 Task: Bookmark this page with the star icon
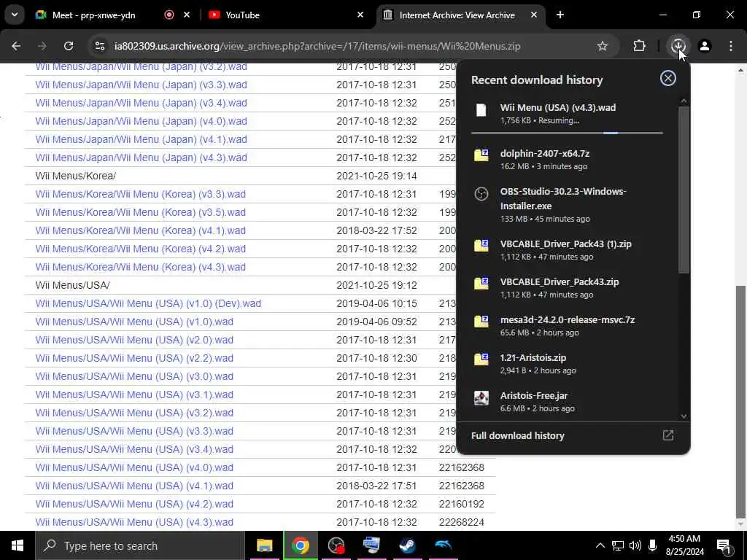(x=602, y=46)
